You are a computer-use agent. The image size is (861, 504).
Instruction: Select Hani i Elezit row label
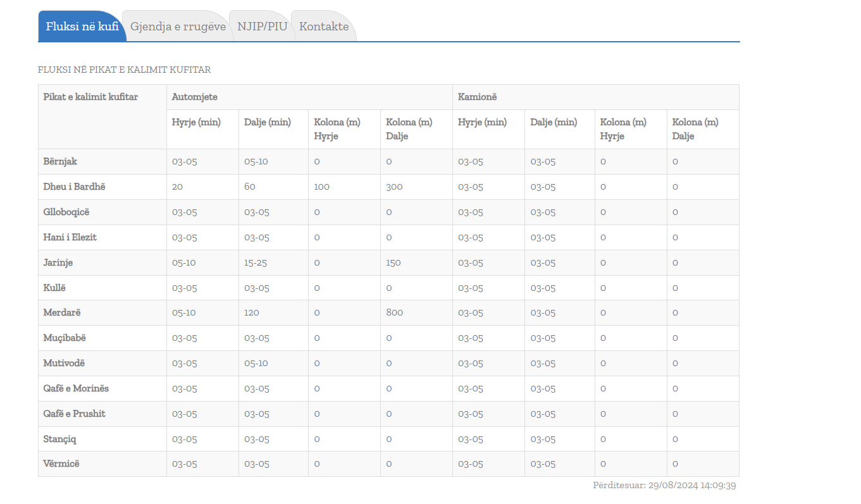[70, 237]
